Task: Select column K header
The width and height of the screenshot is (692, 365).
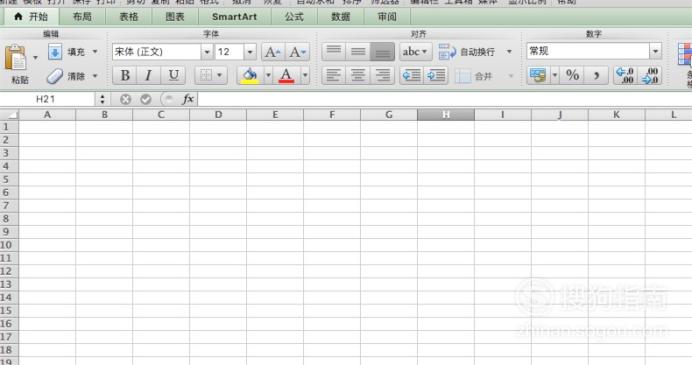Action: click(x=617, y=115)
